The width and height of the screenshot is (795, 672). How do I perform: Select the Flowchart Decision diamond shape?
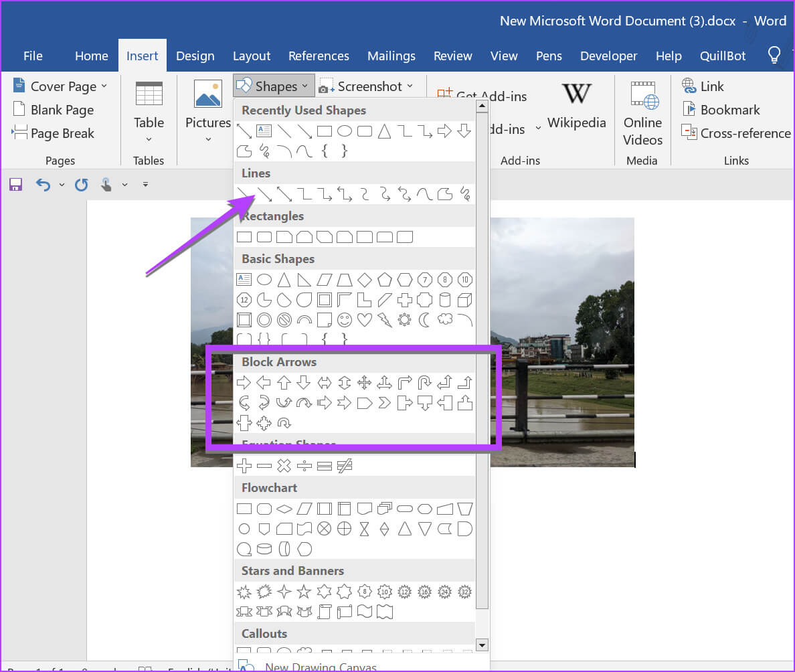(284, 509)
